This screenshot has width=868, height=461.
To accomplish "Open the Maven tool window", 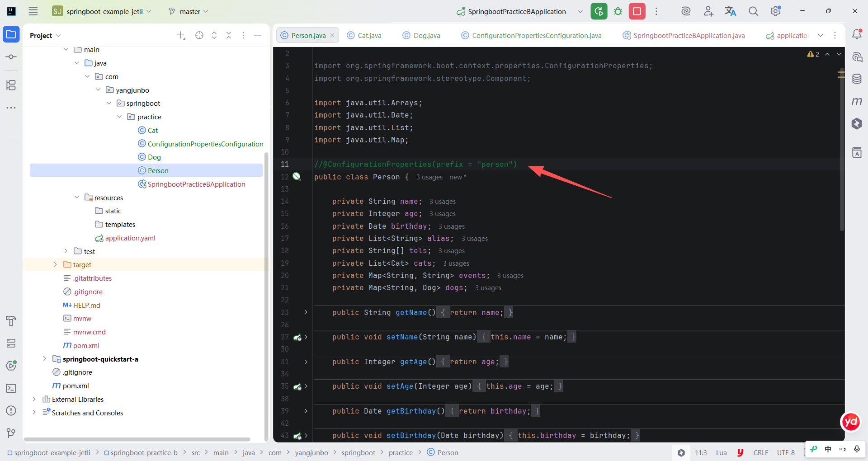I will 857,101.
